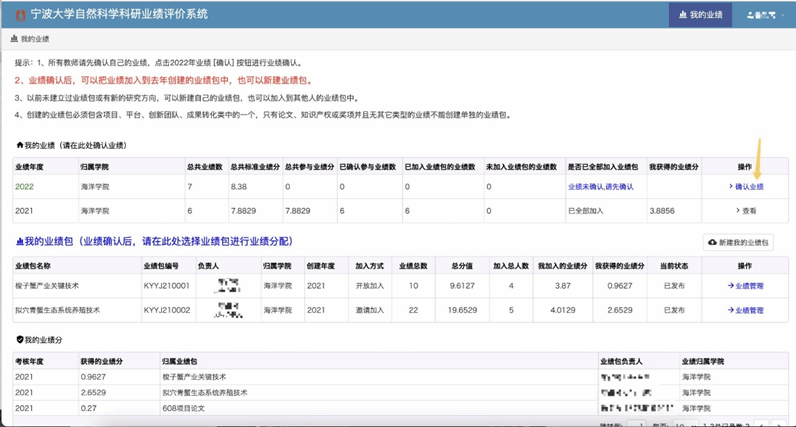
Task: Click the home icon beside 我的业绩 section title
Action: (x=20, y=146)
